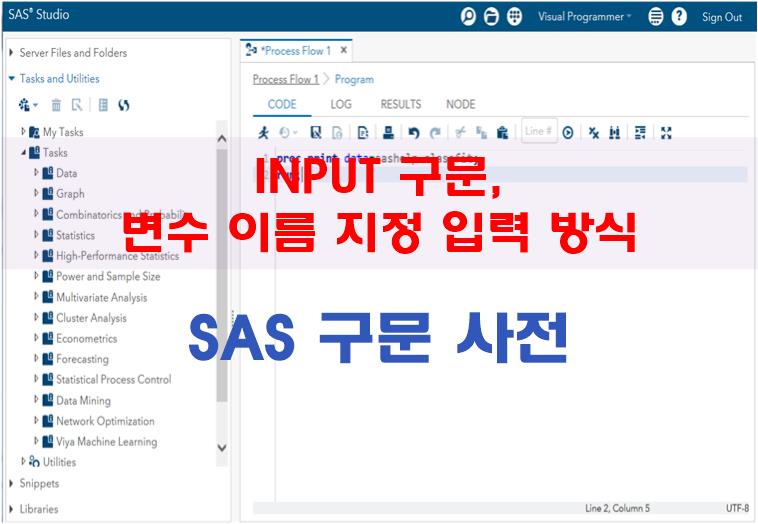The width and height of the screenshot is (758, 524).
Task: Expand My Tasks folder
Action: pyautogui.click(x=23, y=131)
